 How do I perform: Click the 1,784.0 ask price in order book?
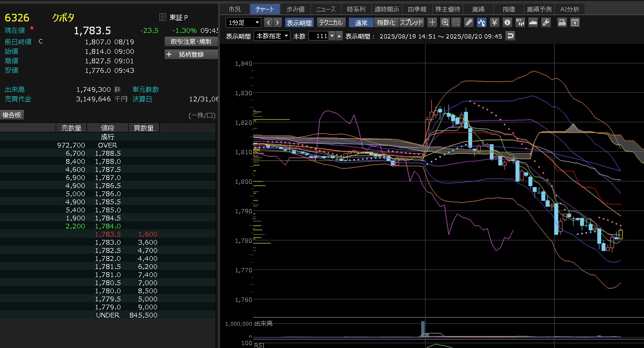(x=108, y=226)
